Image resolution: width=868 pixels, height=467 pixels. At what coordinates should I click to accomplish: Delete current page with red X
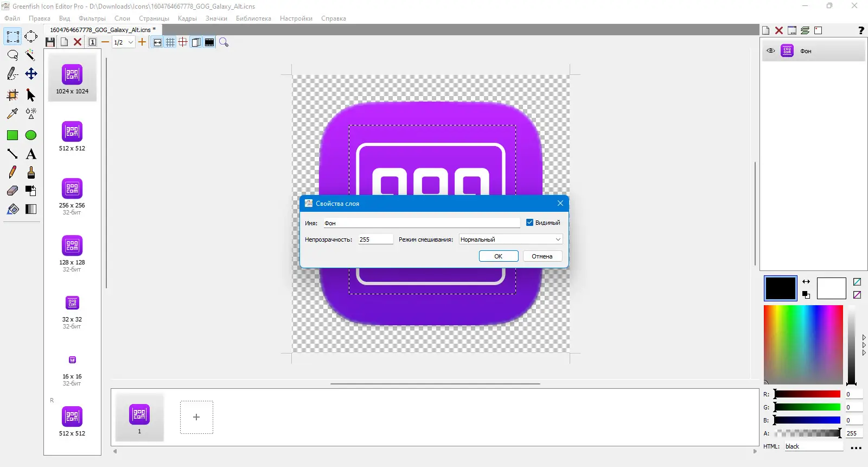tap(78, 42)
